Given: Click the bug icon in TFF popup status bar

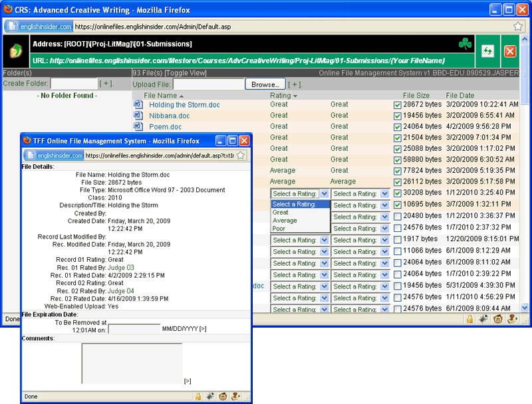Looking at the screenshot, I should (210, 396).
